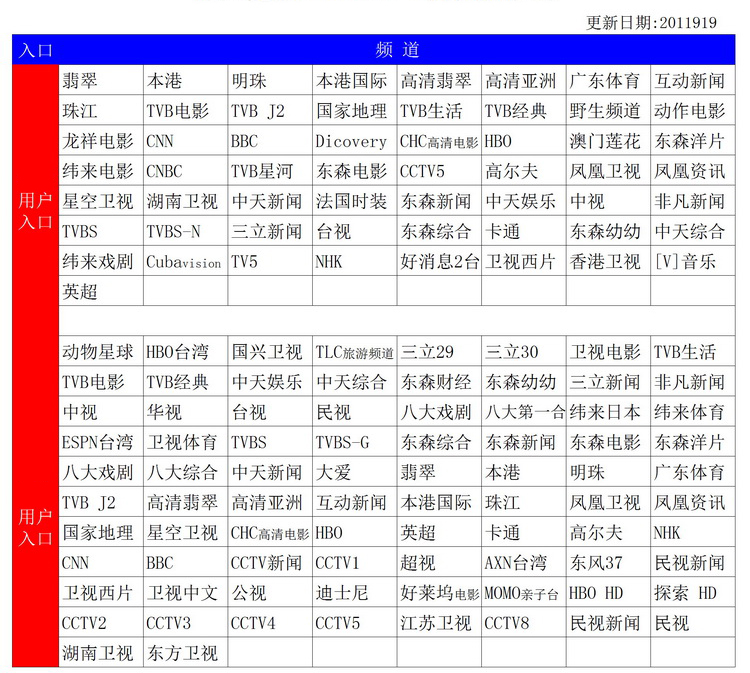Click the 入口 header cell
This screenshot has height=673, width=750.
pyautogui.click(x=35, y=50)
